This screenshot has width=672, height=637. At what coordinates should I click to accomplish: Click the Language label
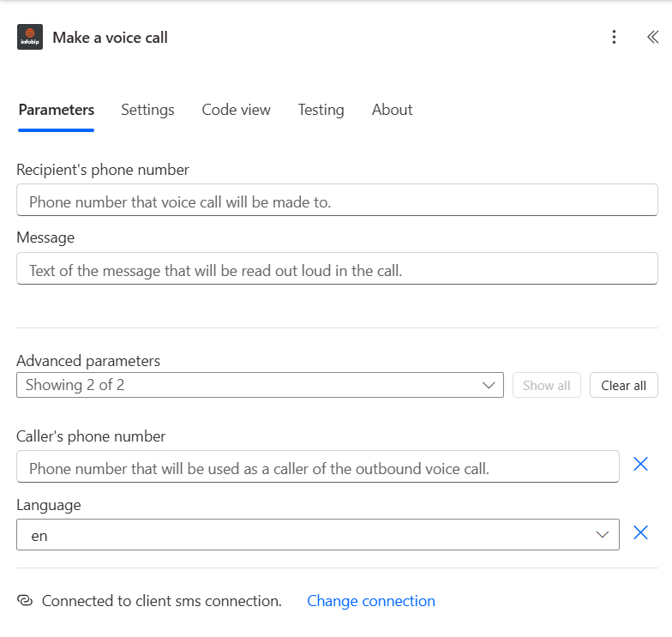coord(48,505)
